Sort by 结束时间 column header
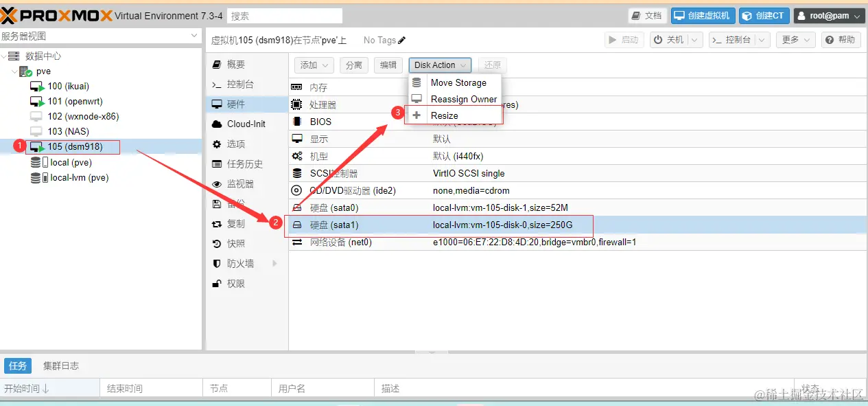The image size is (868, 406). click(152, 388)
